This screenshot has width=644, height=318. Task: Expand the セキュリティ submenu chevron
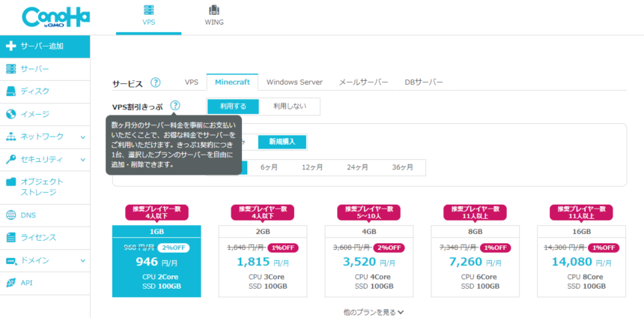[83, 160]
